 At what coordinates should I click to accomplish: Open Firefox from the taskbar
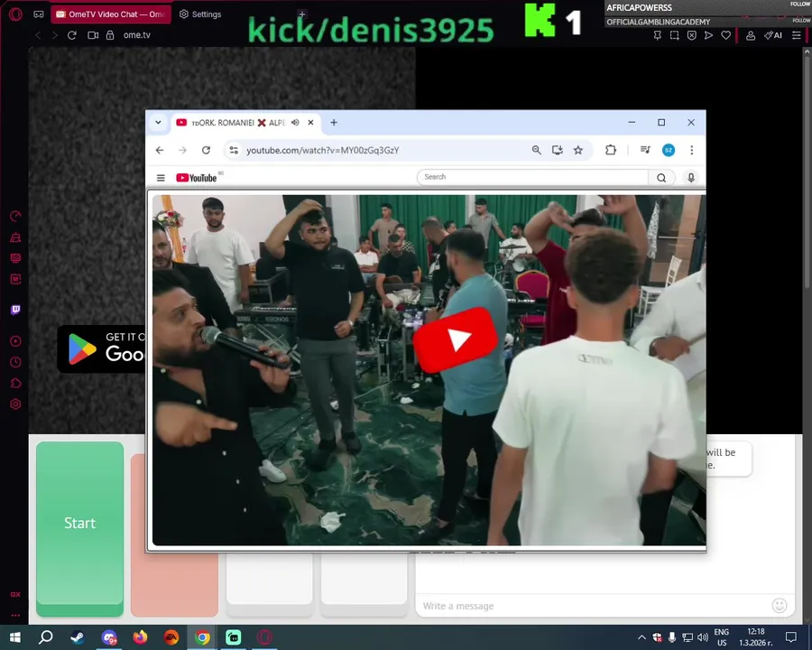point(140,637)
